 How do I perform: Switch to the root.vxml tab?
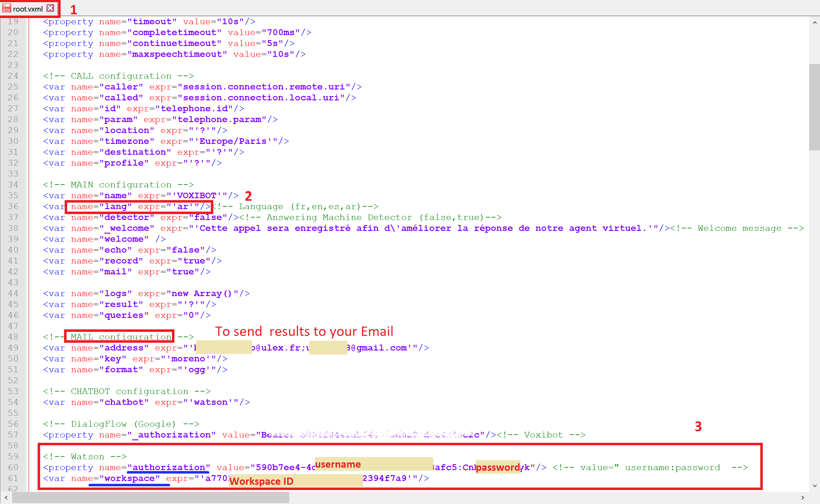click(28, 9)
